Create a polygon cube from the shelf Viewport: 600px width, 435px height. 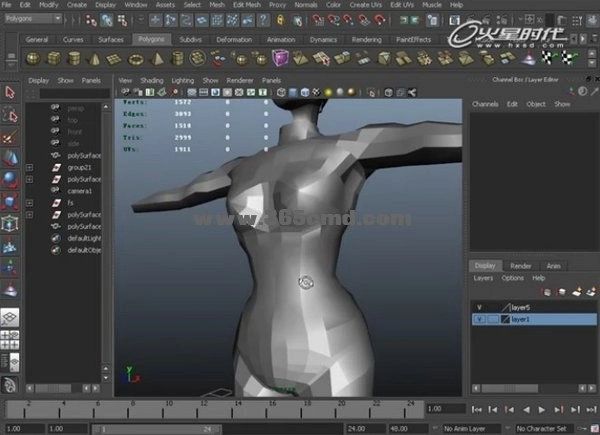[52, 57]
